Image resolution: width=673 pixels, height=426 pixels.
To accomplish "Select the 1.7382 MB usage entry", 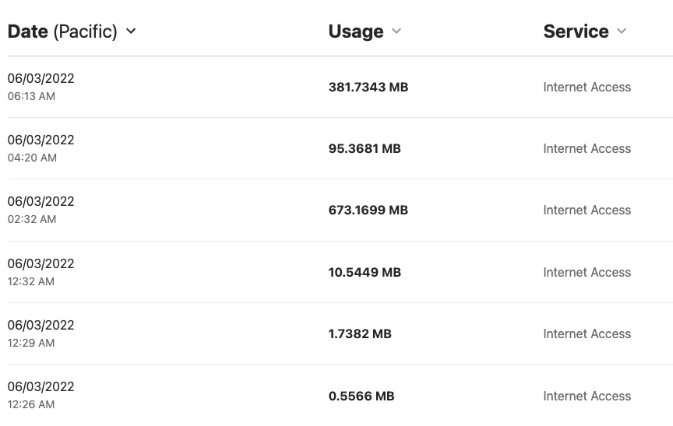I will click(360, 334).
